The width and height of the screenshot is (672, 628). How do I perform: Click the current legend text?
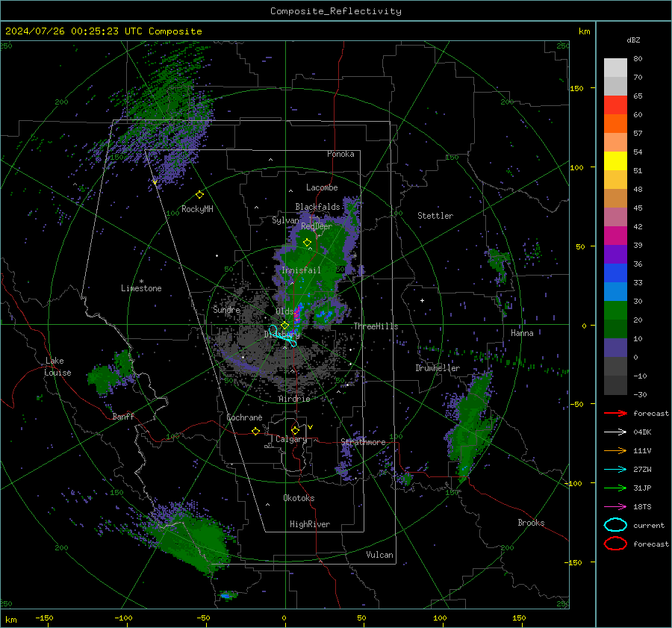649,525
